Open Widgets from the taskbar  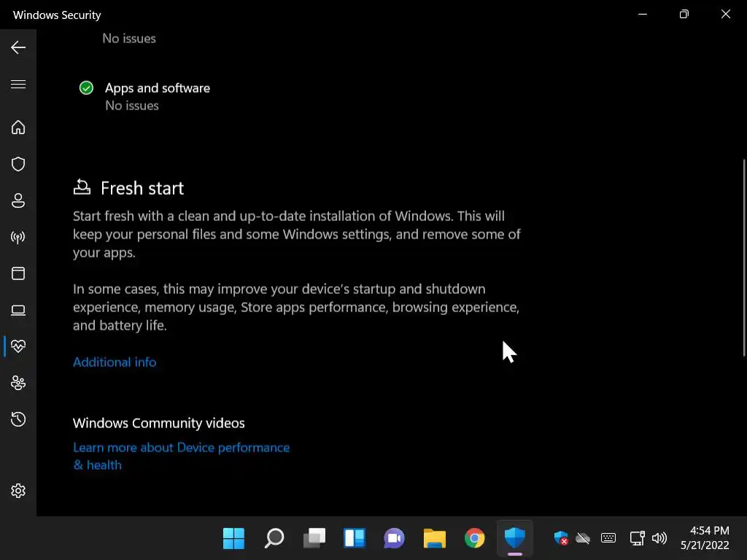coord(355,538)
